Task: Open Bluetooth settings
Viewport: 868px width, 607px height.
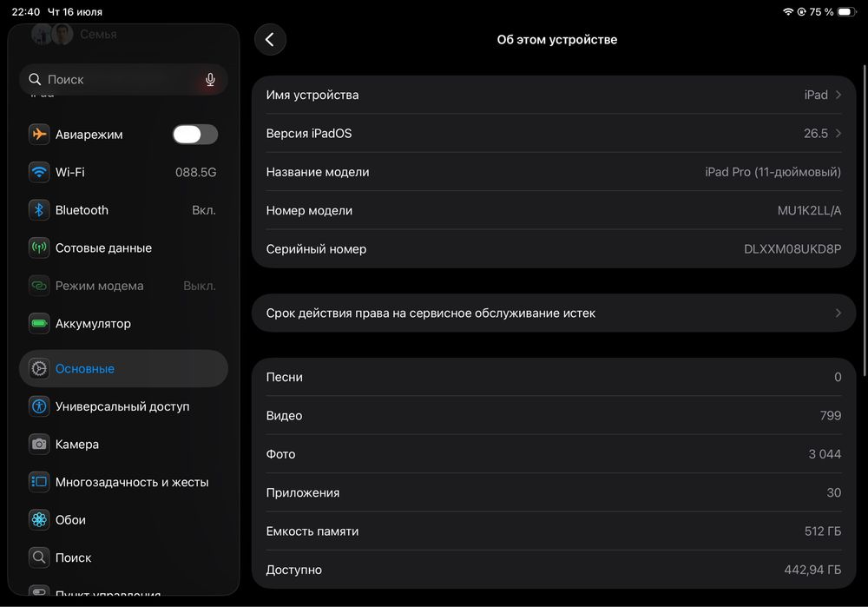Action: pos(123,210)
